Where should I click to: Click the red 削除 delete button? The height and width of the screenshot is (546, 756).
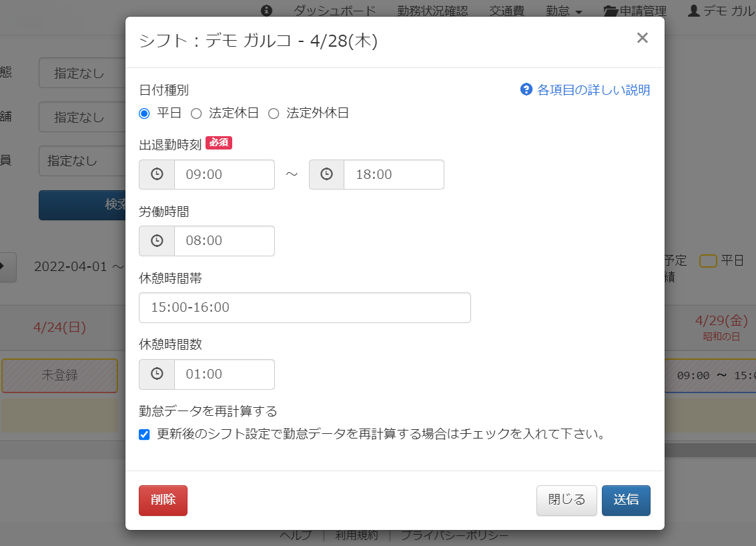point(163,500)
